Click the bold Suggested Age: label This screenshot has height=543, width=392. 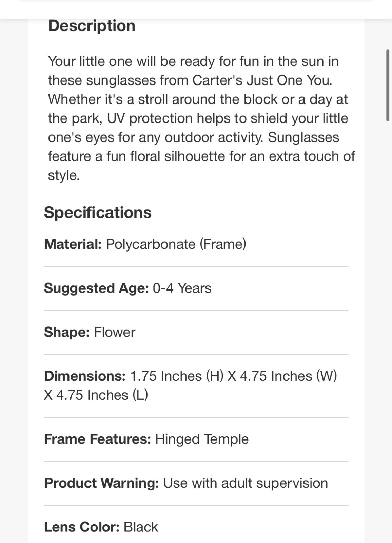(96, 288)
